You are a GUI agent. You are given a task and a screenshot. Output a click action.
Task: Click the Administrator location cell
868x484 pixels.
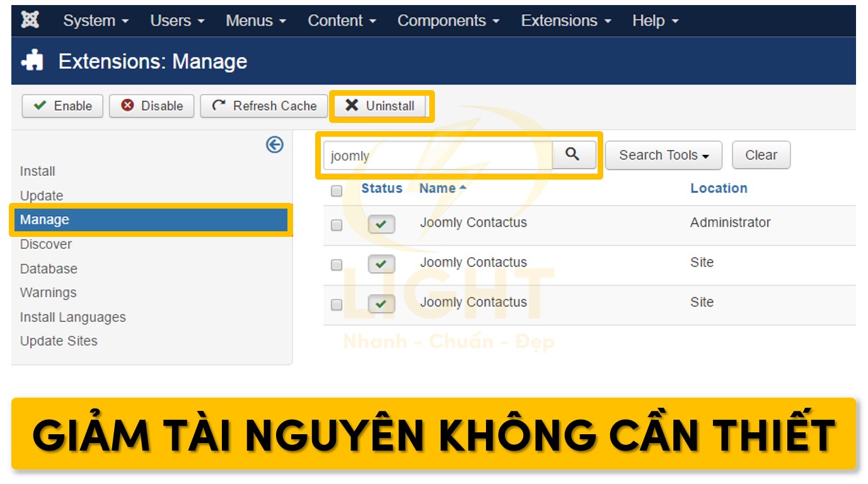[731, 222]
